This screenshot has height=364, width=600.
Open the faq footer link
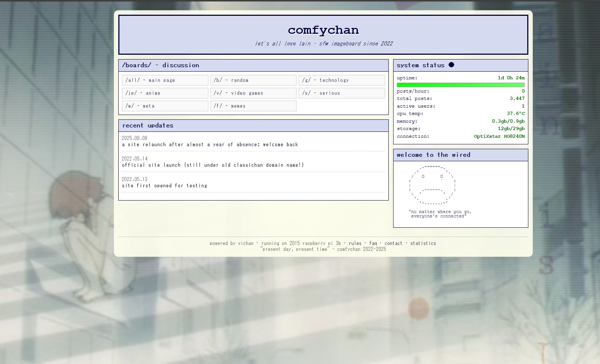[373, 243]
